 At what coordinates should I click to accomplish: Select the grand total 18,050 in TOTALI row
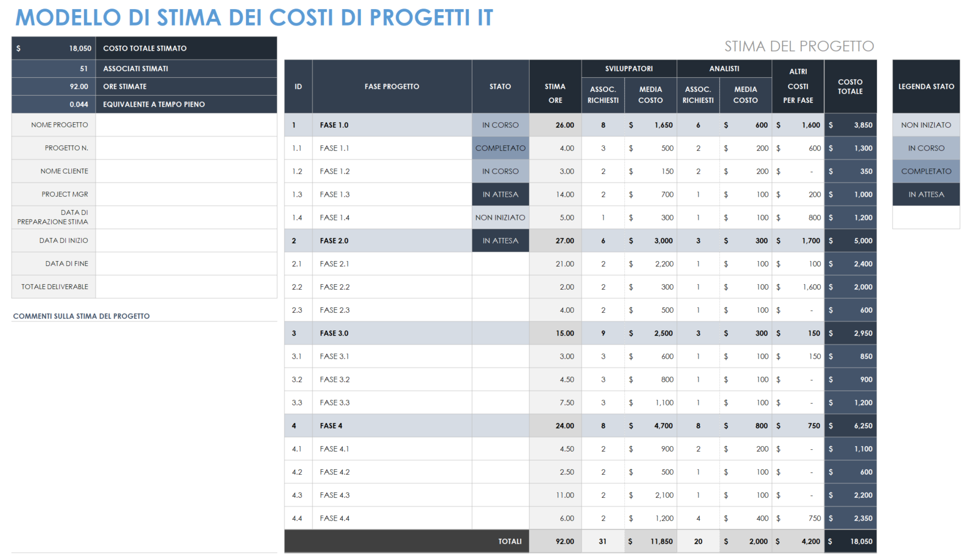[x=861, y=541]
